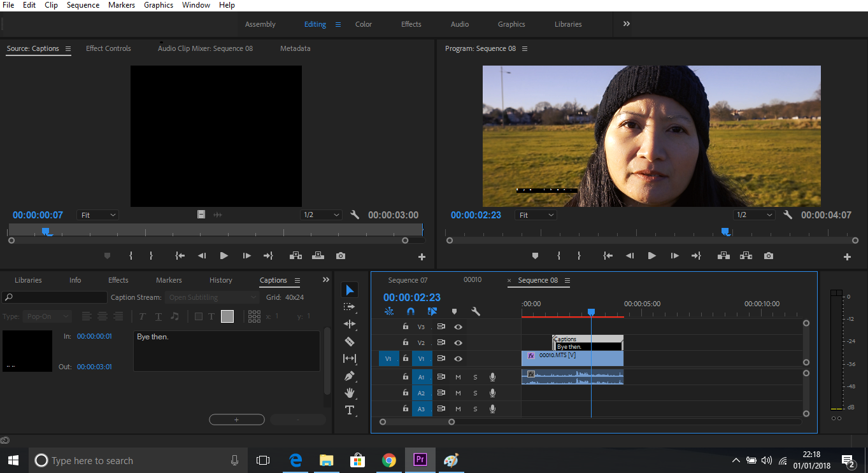Switch to Sequence 07 timeline tab
868x473 pixels.
coord(408,280)
